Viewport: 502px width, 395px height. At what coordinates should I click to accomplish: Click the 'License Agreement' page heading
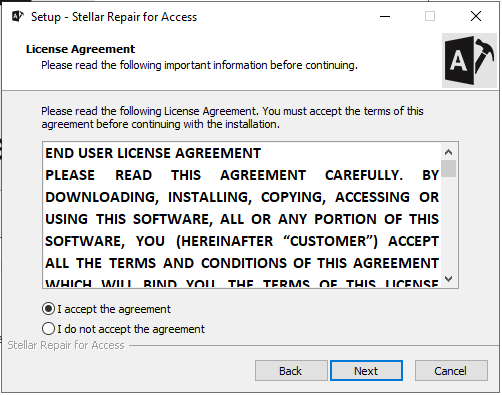(x=81, y=49)
